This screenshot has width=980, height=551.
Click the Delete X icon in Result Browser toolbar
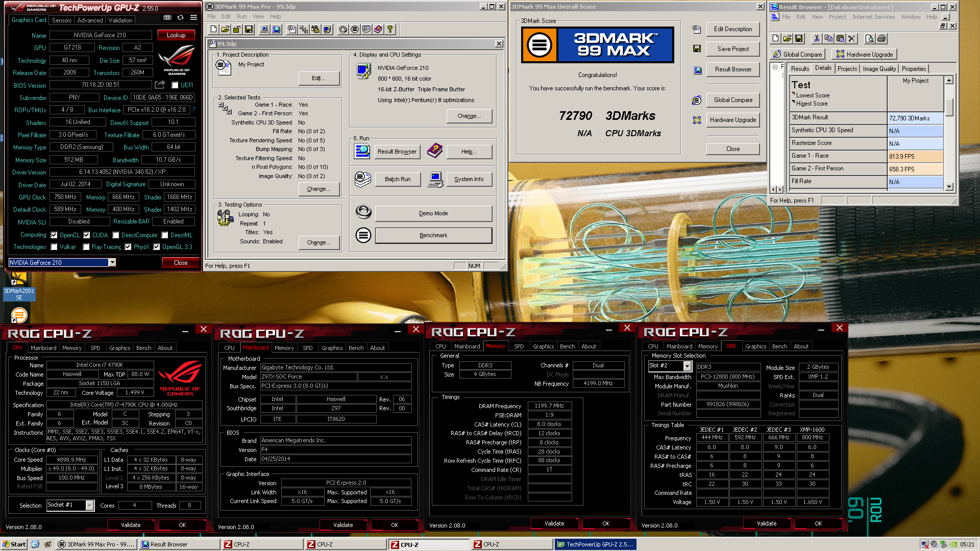[x=851, y=38]
